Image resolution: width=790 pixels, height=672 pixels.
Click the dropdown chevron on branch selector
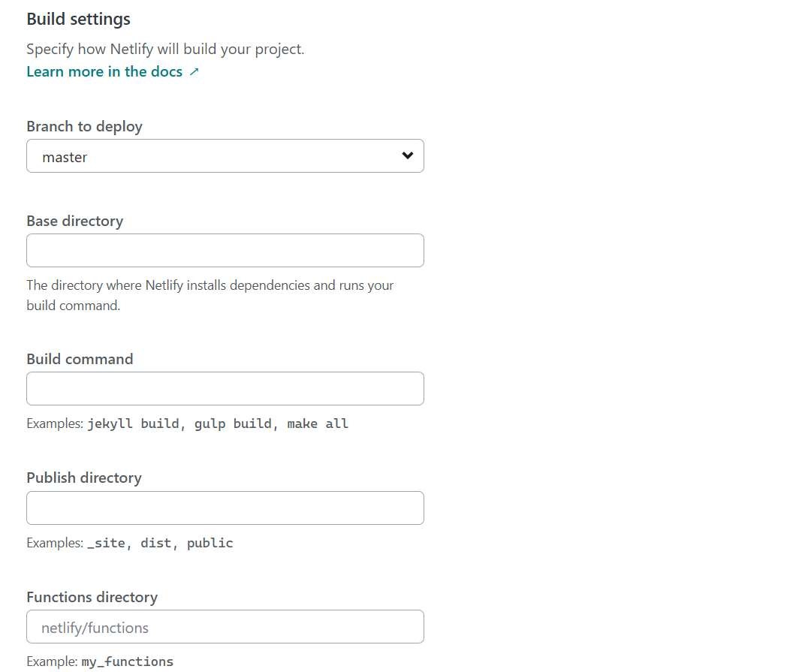[408, 155]
